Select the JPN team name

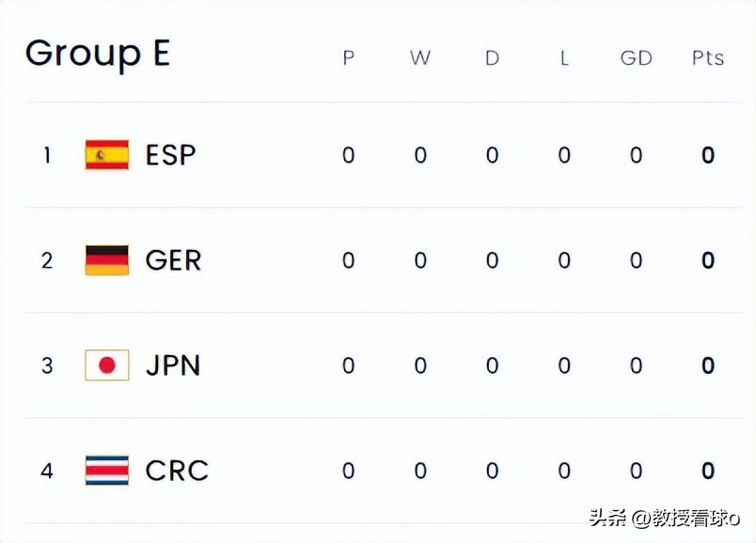pyautogui.click(x=173, y=365)
